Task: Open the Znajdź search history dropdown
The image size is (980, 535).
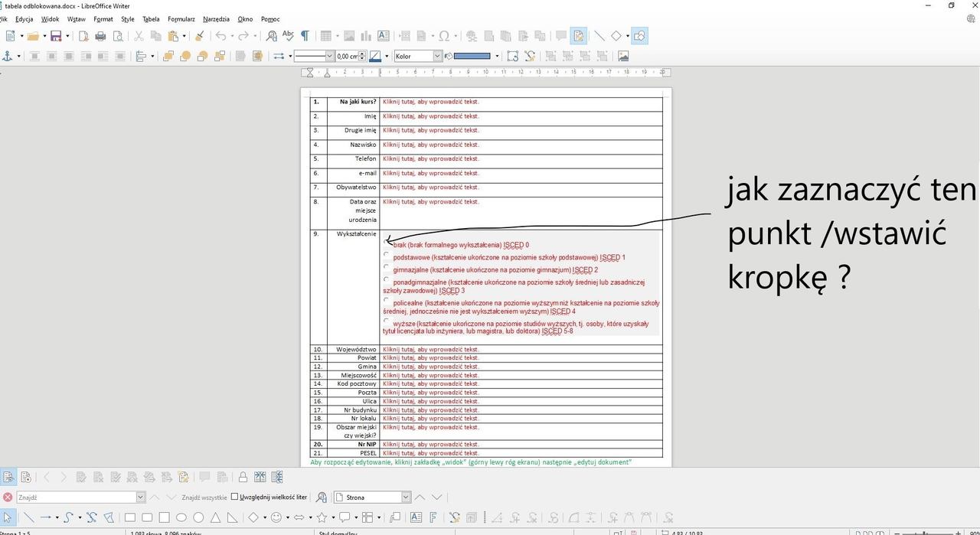Action: pos(140,497)
